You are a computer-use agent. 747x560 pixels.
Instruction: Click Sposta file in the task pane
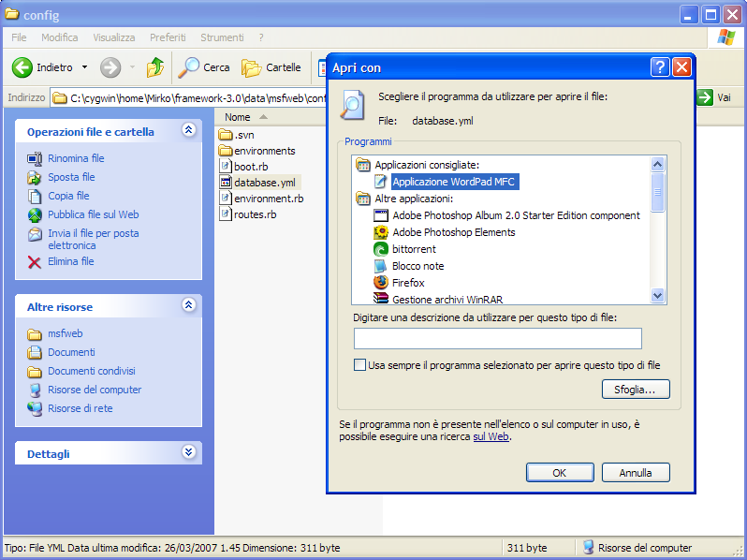[x=71, y=177]
